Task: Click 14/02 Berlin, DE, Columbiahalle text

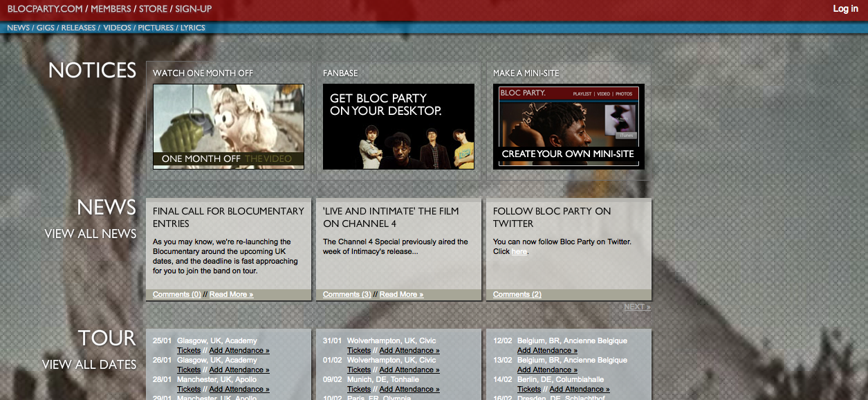Action: pos(548,379)
